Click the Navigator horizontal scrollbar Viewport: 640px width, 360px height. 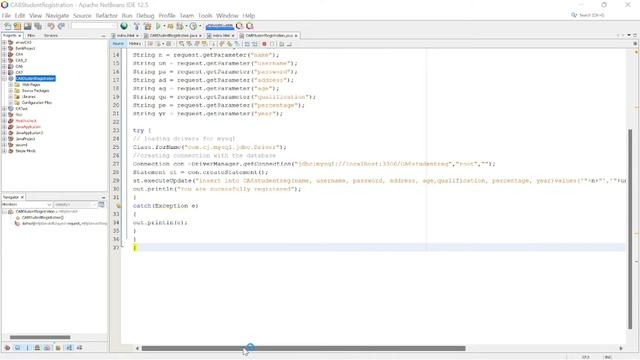40,337
